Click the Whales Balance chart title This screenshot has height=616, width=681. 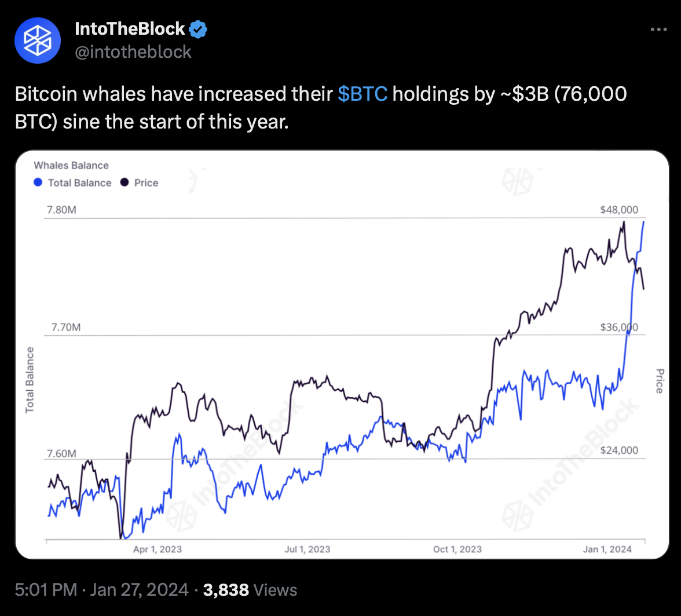pos(71,166)
